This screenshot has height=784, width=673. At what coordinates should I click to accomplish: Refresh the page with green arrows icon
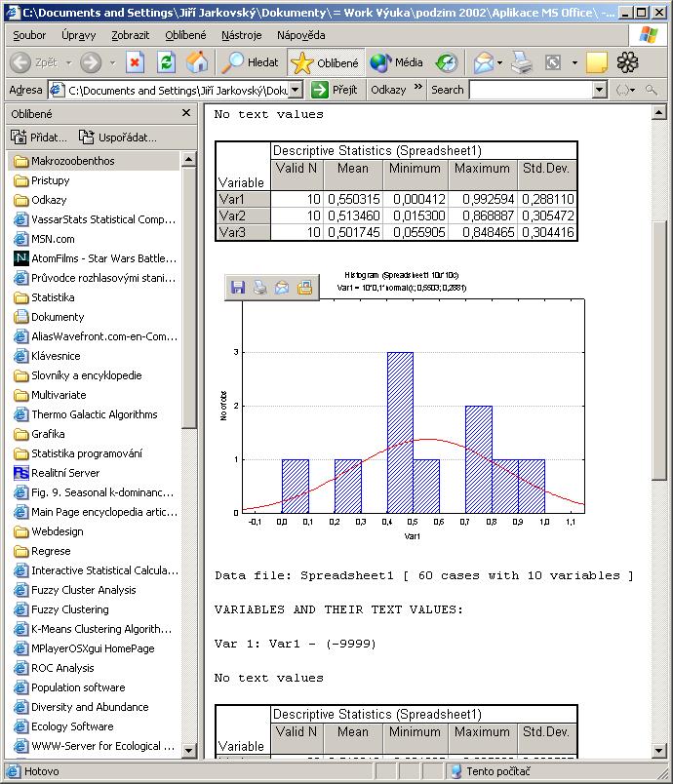coord(166,62)
